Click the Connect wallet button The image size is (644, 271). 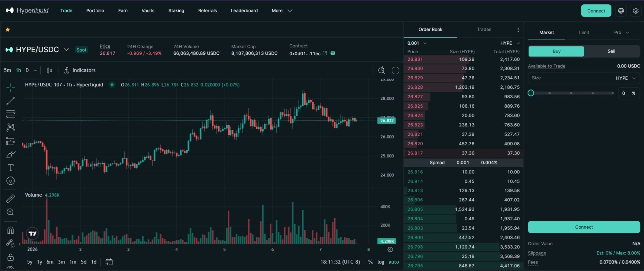pos(596,11)
